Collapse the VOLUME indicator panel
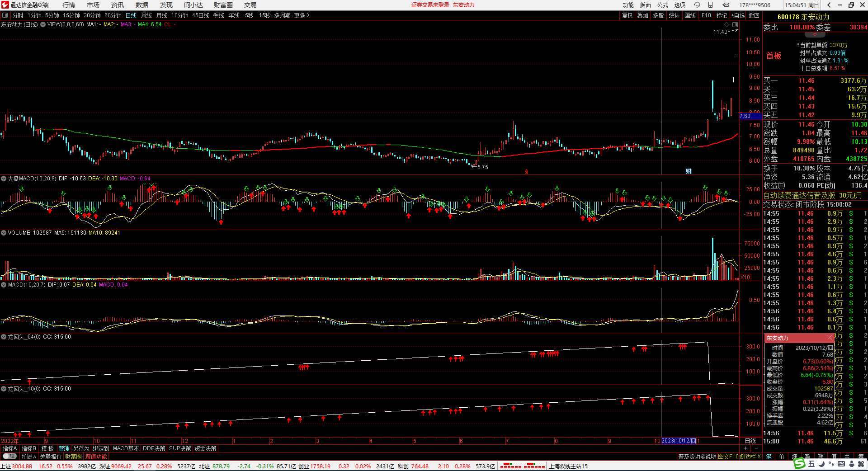The height and width of the screenshot is (471, 868). click(x=4, y=233)
